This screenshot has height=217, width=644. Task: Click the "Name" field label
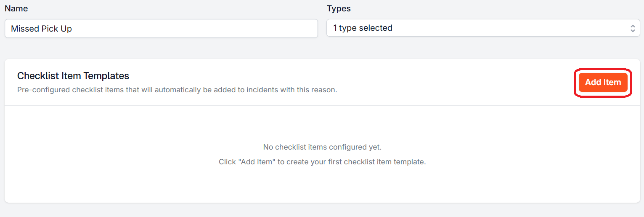[16, 8]
